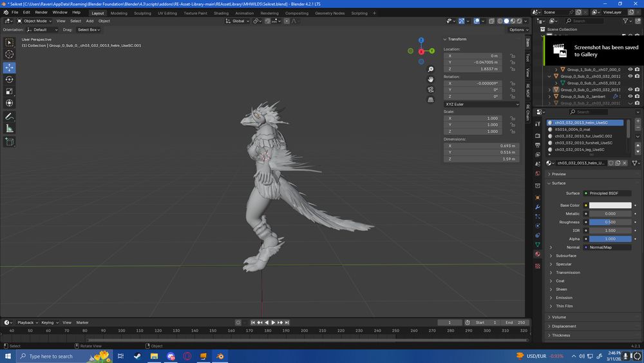Toggle the viewport overlays button
This screenshot has width=644, height=363.
click(x=478, y=21)
